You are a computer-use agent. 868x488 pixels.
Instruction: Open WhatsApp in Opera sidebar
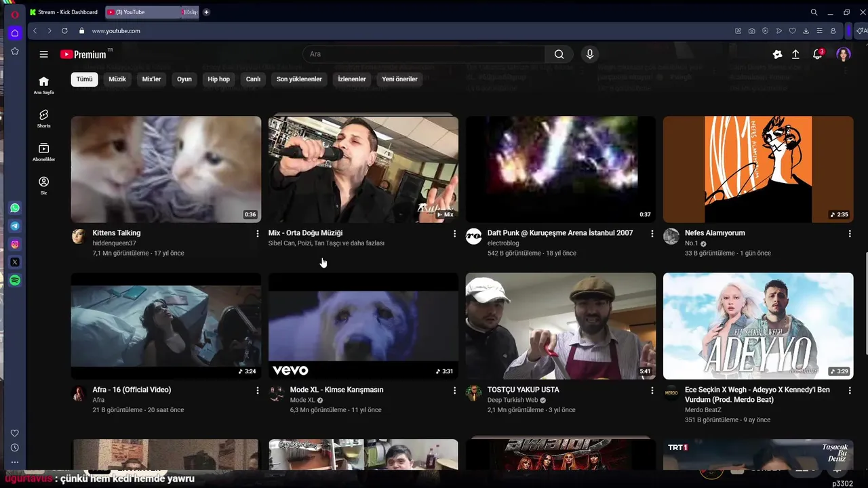pyautogui.click(x=15, y=208)
